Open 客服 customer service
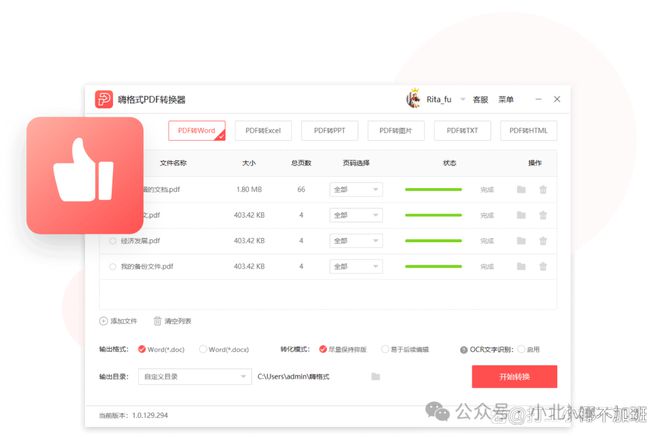This screenshot has width=660, height=438. click(x=480, y=100)
